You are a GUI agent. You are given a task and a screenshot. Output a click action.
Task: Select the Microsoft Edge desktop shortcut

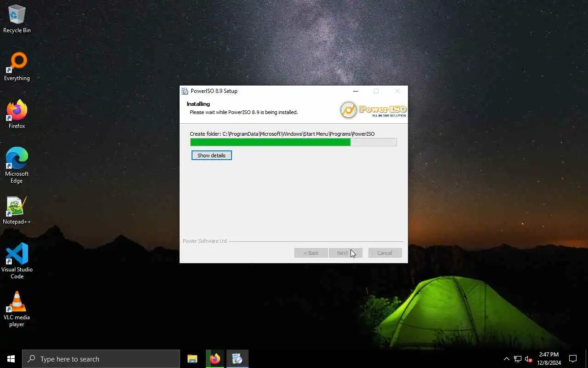[17, 165]
